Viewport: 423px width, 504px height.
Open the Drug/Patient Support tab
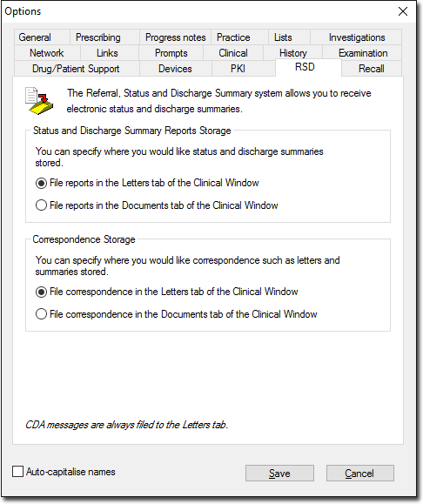(x=76, y=69)
